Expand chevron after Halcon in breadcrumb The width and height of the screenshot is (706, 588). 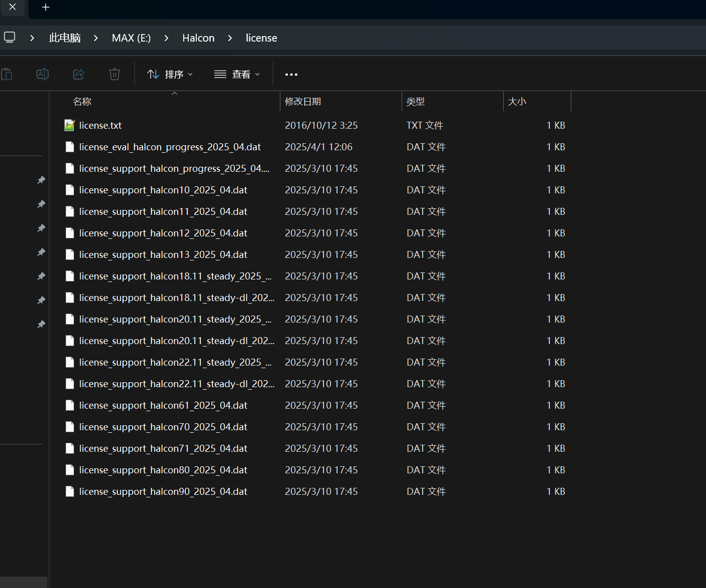pyautogui.click(x=230, y=38)
